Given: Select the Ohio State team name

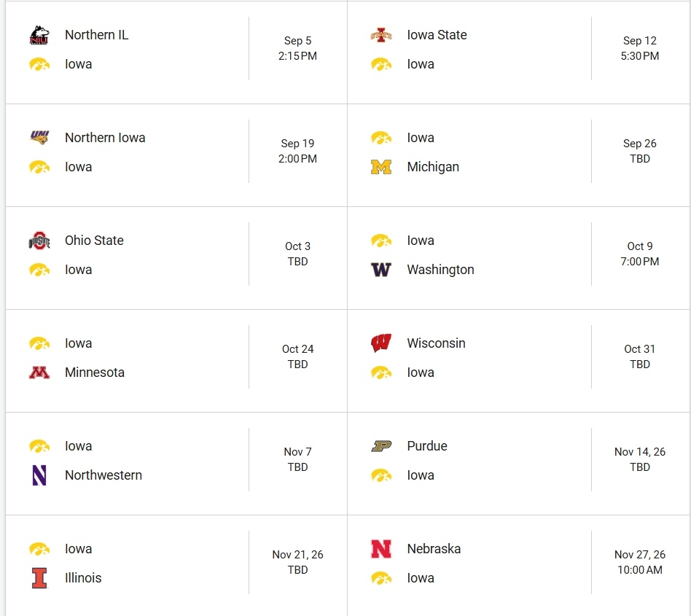Looking at the screenshot, I should pos(94,241).
